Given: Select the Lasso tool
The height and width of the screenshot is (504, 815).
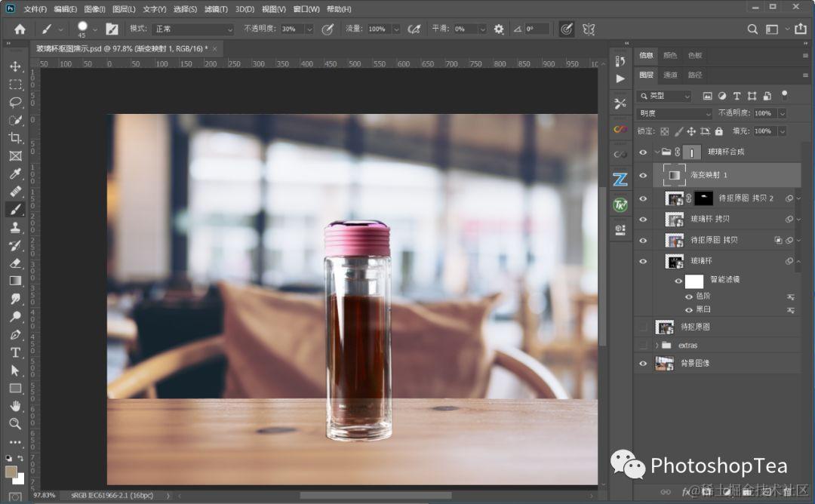Looking at the screenshot, I should tap(15, 102).
